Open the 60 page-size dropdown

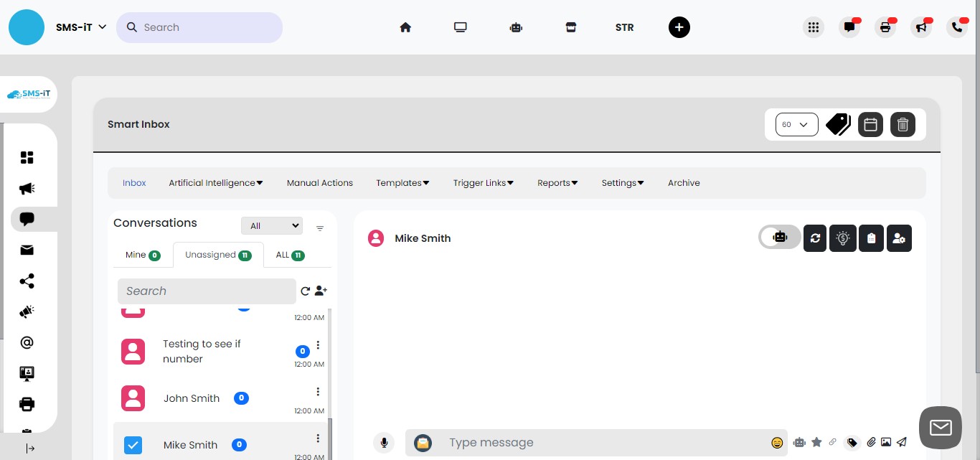[797, 124]
